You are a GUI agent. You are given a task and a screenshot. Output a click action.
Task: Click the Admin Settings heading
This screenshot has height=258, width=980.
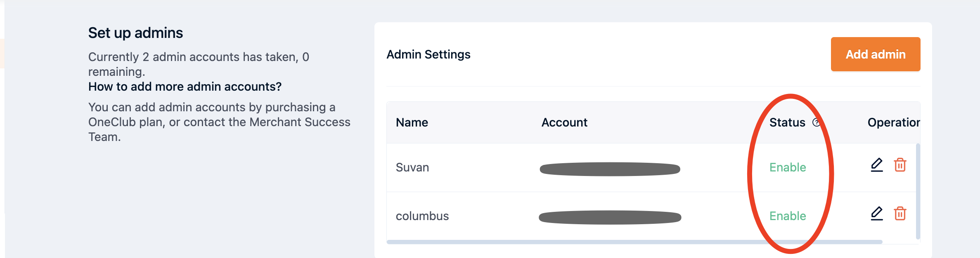point(428,54)
